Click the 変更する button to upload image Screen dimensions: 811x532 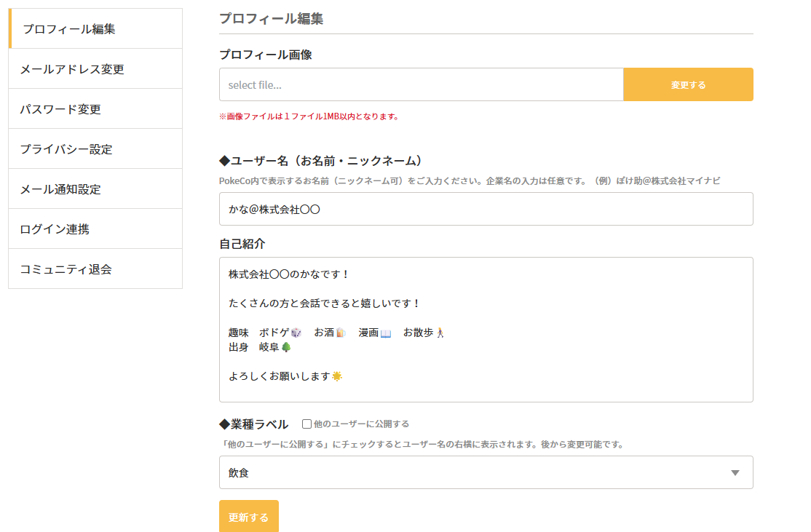click(688, 84)
